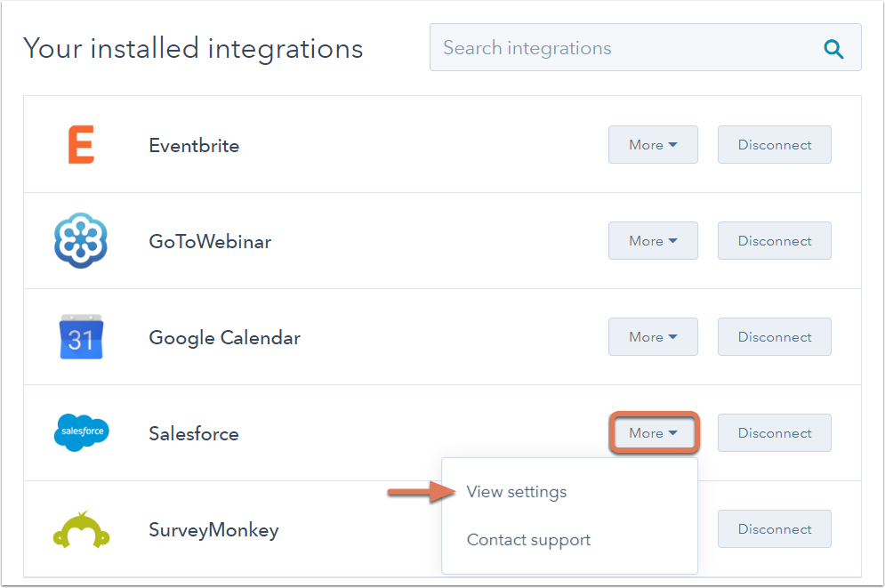Open the More dropdown for Eventbrite

(653, 145)
